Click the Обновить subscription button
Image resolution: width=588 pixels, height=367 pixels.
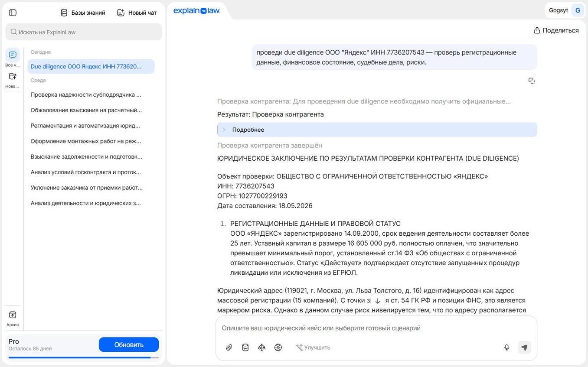click(x=129, y=345)
